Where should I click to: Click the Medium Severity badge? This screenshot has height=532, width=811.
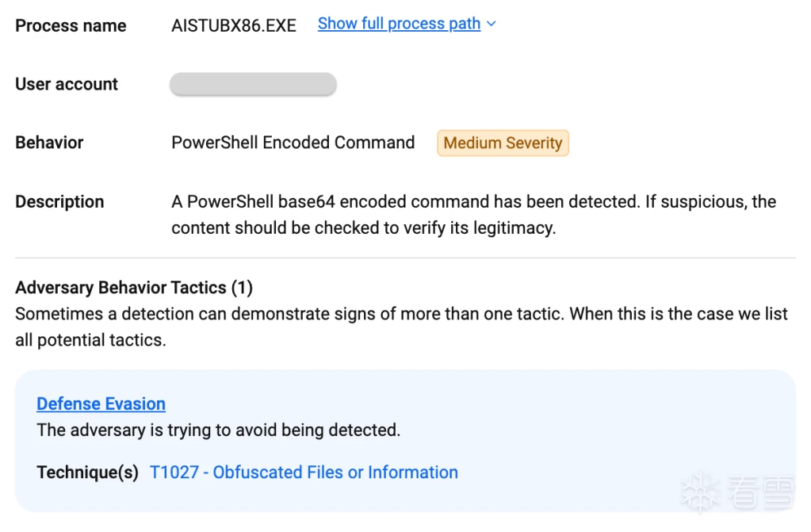[503, 144]
